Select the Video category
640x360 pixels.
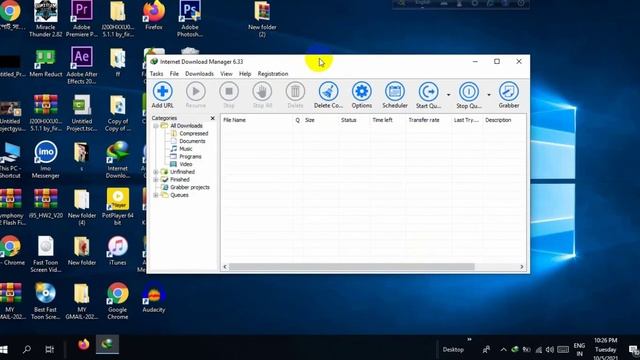pyautogui.click(x=186, y=164)
